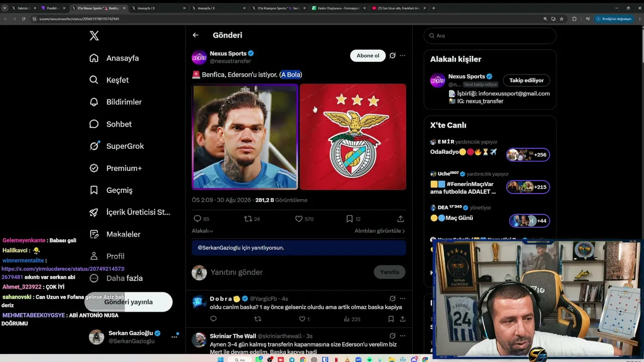Image resolution: width=644 pixels, height=362 pixels.
Task: Subscribe with the Abone ol button
Action: tap(368, 56)
